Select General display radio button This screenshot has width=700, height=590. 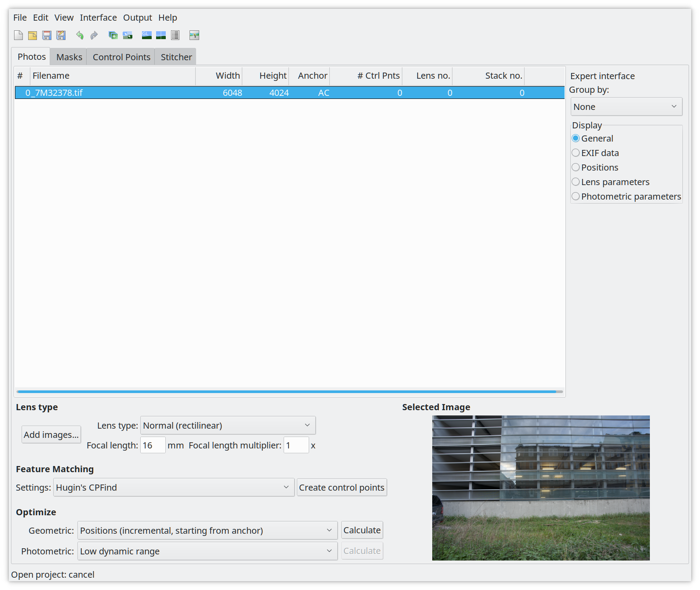point(592,138)
